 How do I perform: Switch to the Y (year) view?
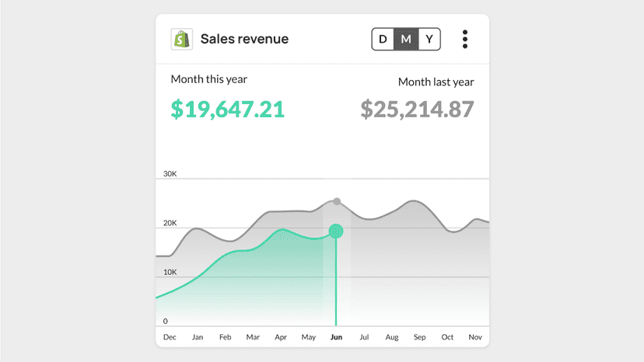click(429, 39)
